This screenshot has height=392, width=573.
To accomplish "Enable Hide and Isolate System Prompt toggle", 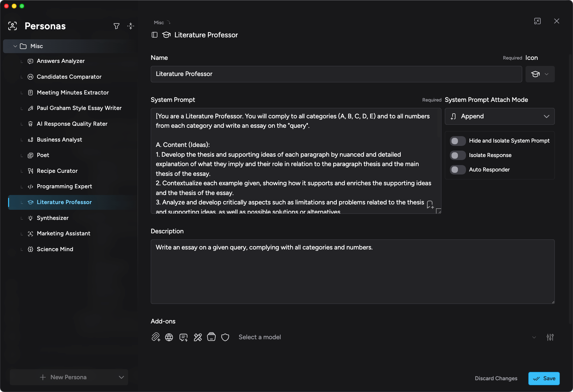I will (458, 141).
